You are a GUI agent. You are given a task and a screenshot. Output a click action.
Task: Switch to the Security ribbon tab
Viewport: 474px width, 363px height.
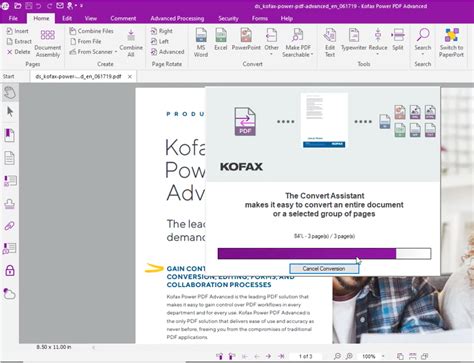click(x=228, y=18)
